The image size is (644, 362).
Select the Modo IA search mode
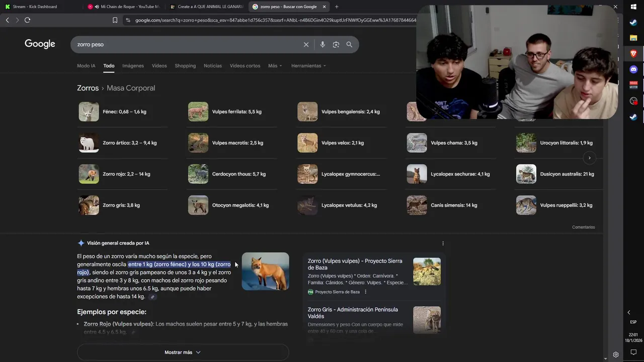click(x=86, y=66)
